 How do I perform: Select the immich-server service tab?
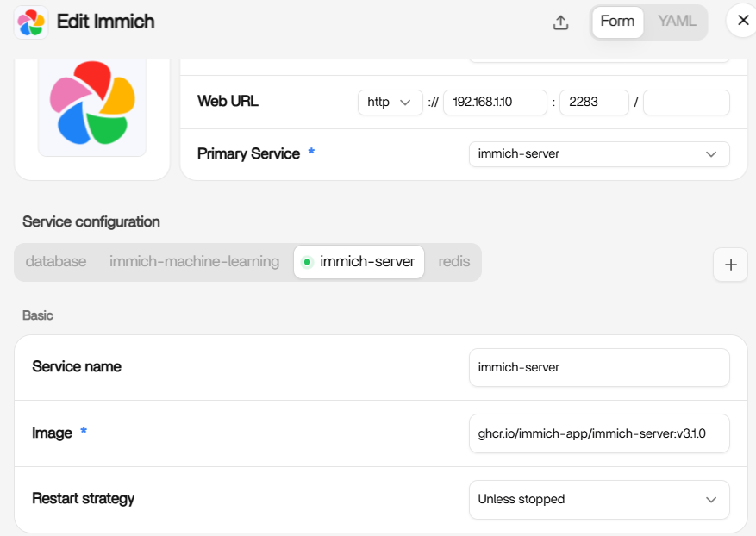pos(359,262)
